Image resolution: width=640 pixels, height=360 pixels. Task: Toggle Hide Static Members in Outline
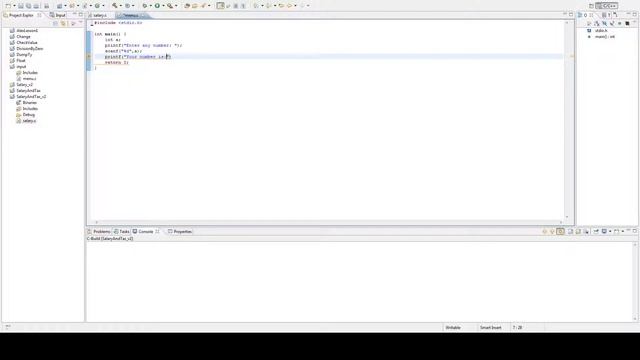(612, 23)
